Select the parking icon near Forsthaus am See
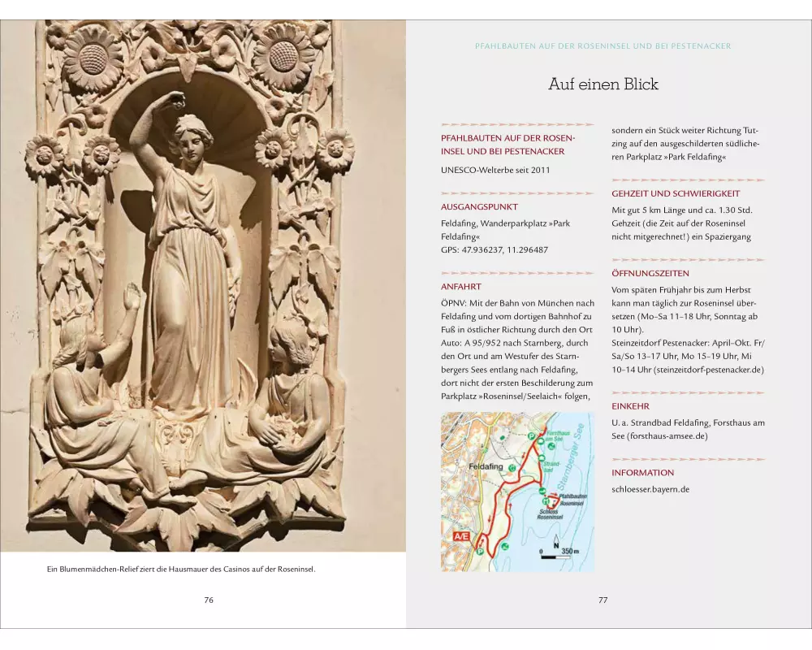 click(533, 436)
